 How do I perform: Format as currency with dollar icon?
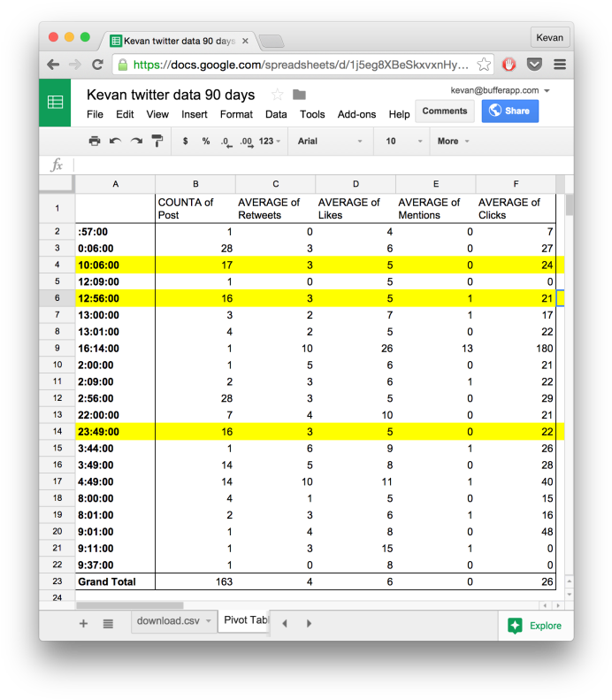click(185, 141)
